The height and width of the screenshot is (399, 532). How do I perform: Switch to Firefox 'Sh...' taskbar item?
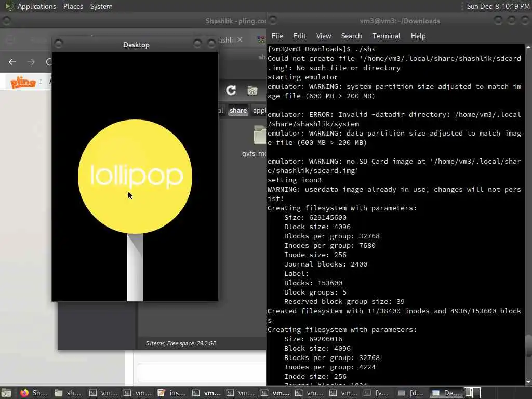pos(34,393)
